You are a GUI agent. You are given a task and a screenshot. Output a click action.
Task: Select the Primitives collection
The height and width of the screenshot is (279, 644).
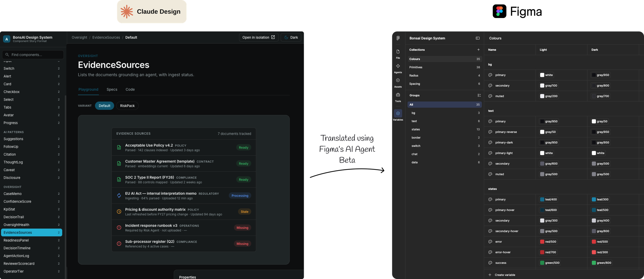point(445,67)
